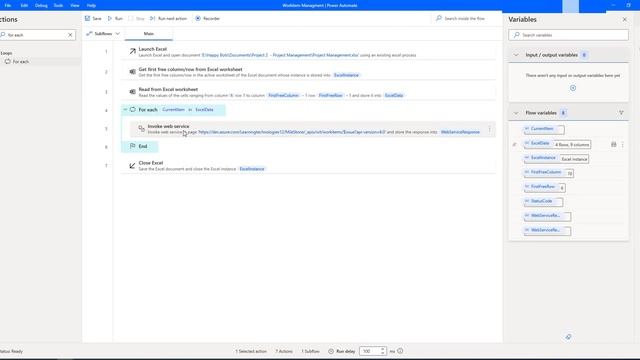The width and height of the screenshot is (640, 360).
Task: Select the Launch Excel action title
Action: click(x=153, y=49)
